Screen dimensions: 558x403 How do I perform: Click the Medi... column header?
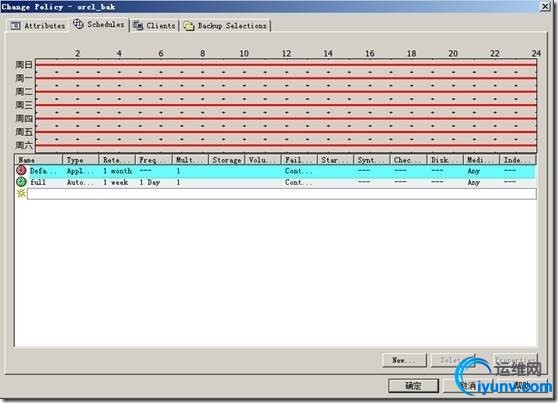point(481,160)
